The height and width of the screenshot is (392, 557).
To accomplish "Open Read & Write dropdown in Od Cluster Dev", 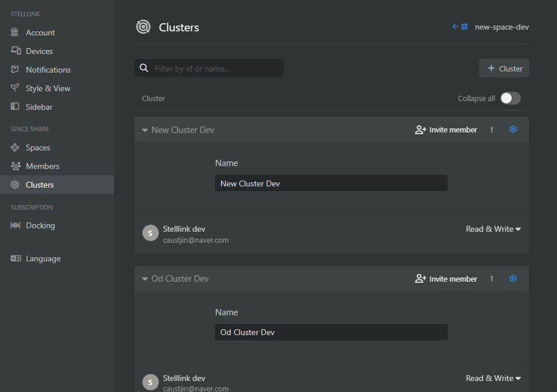I will coord(493,378).
